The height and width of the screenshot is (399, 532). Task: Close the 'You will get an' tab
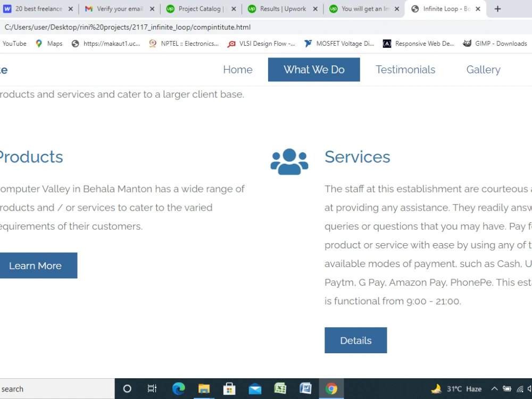click(x=397, y=9)
